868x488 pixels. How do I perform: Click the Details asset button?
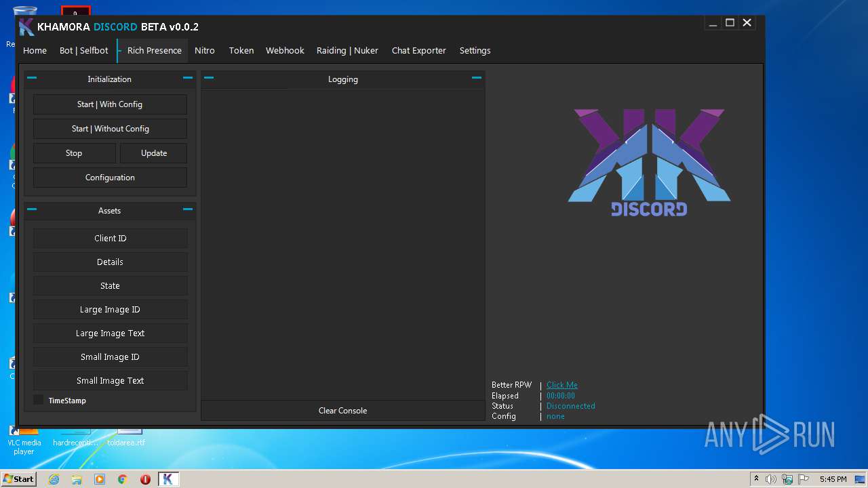click(x=111, y=262)
